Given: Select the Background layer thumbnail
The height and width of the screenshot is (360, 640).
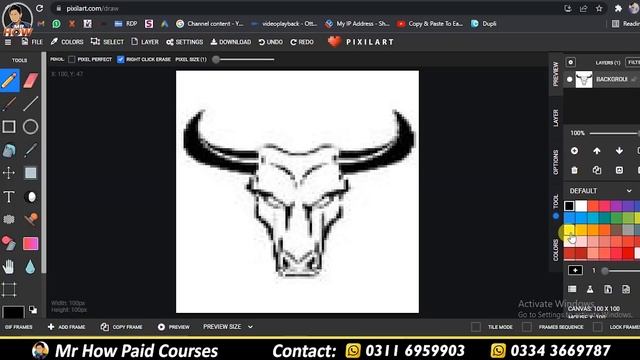Looking at the screenshot, I should (584, 80).
